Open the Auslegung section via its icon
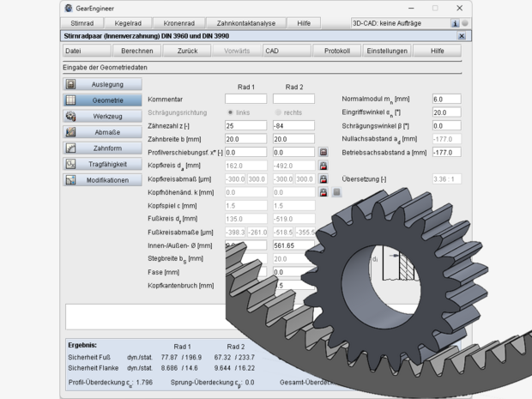This screenshot has width=532, height=399. [70, 84]
